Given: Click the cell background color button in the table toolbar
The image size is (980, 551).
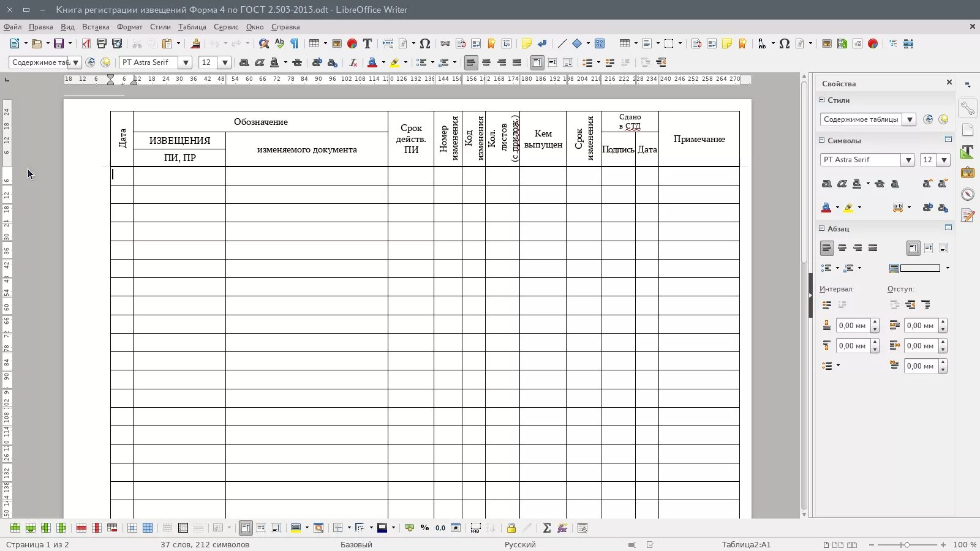Looking at the screenshot, I should click(x=296, y=528).
